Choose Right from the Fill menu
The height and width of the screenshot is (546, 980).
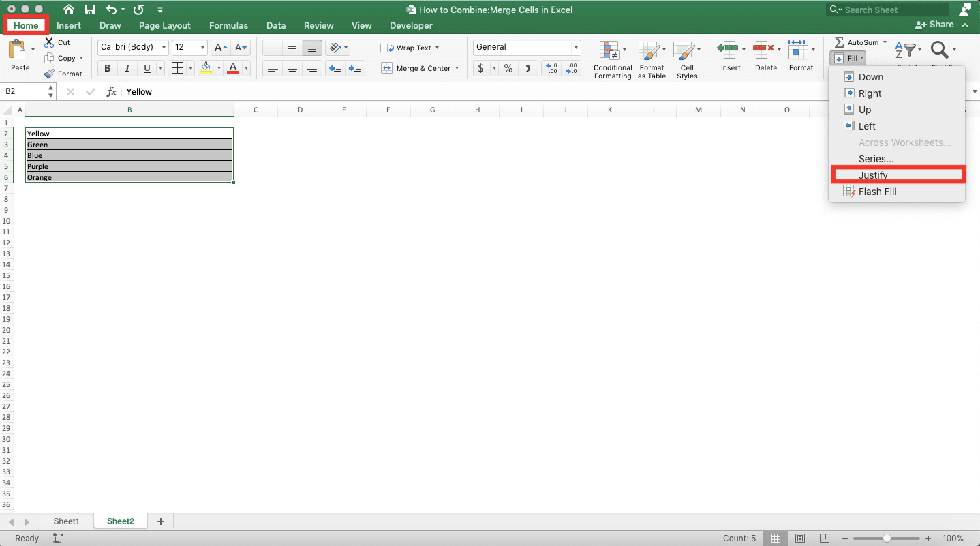[x=897, y=93]
